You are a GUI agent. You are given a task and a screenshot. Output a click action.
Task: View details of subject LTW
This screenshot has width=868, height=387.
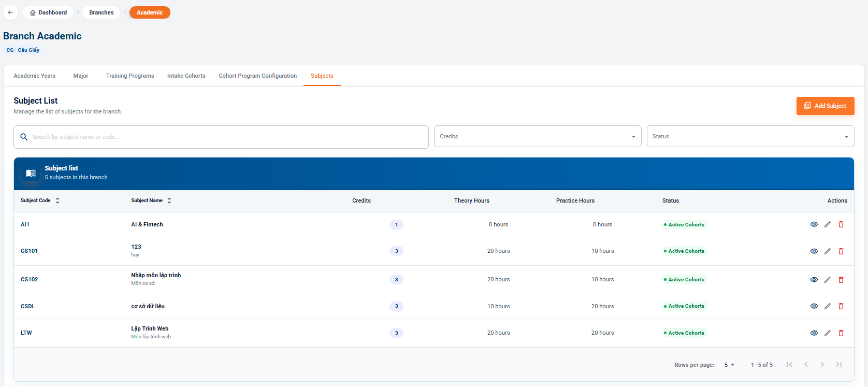tap(814, 333)
